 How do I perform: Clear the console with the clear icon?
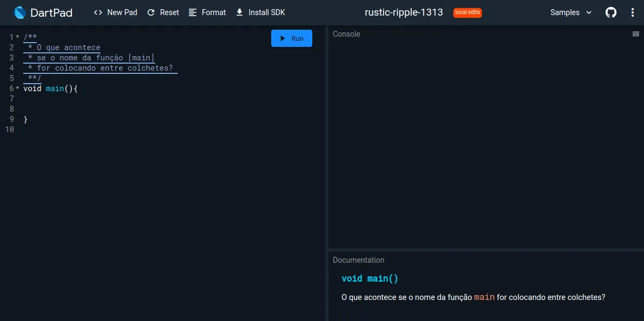[636, 34]
